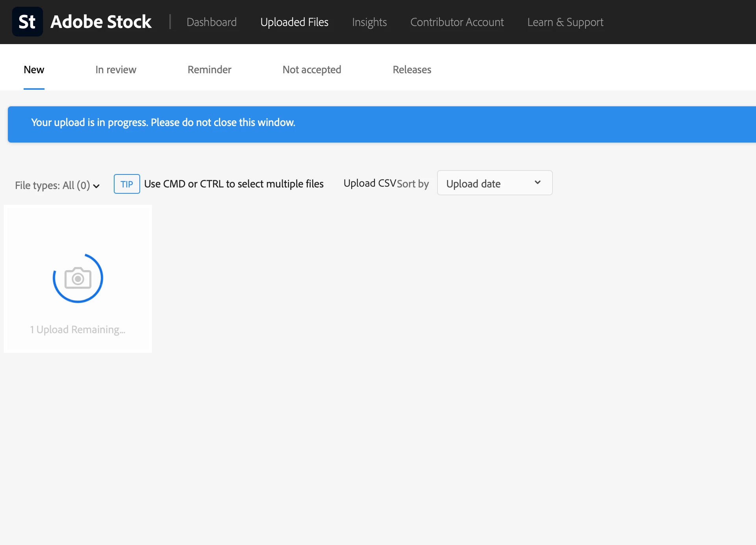Open the Insights page
The image size is (756, 545).
pyautogui.click(x=369, y=22)
